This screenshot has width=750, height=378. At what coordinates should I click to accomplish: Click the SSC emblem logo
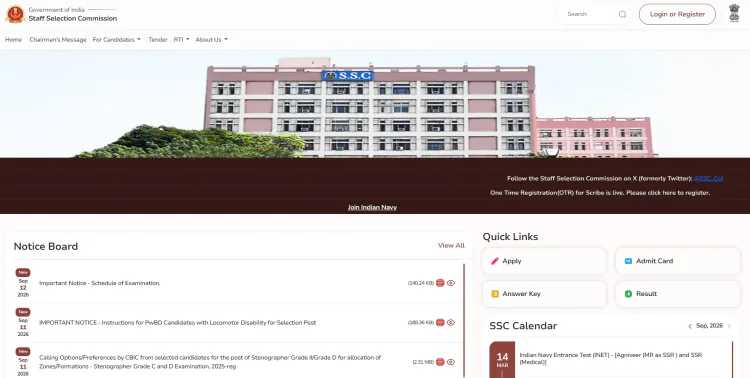(15, 14)
